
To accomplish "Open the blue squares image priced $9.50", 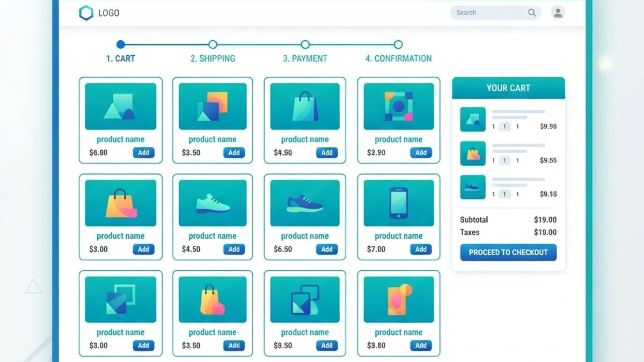I will (305, 299).
